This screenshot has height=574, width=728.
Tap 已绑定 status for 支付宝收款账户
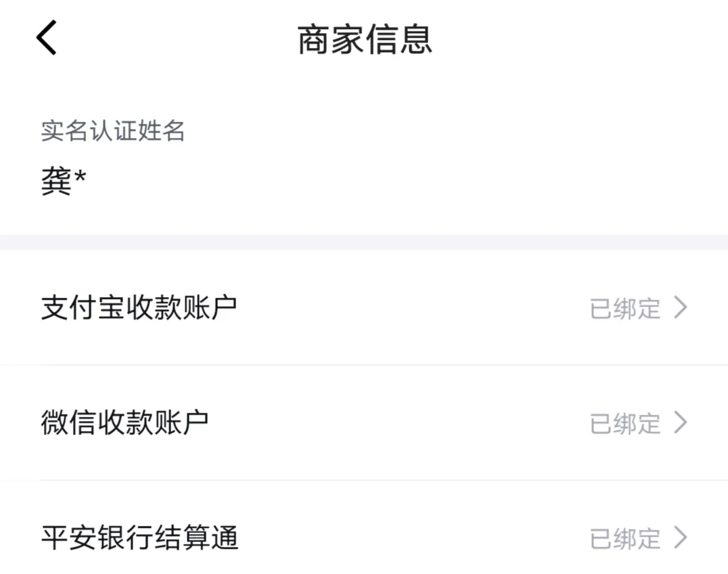(625, 309)
